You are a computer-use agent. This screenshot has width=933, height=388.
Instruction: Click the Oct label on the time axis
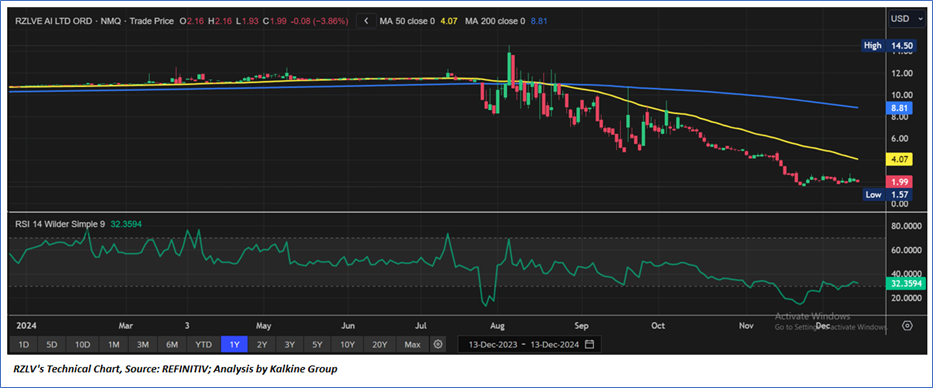click(658, 326)
